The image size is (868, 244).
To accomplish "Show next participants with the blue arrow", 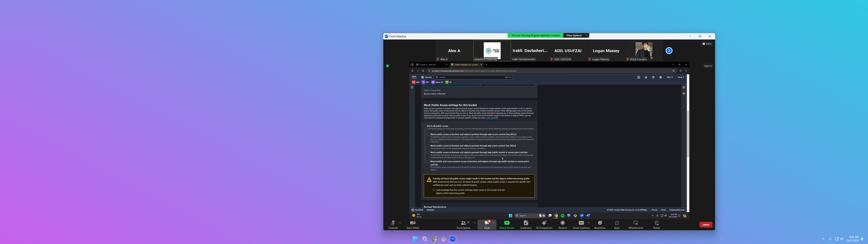I will (x=669, y=50).
